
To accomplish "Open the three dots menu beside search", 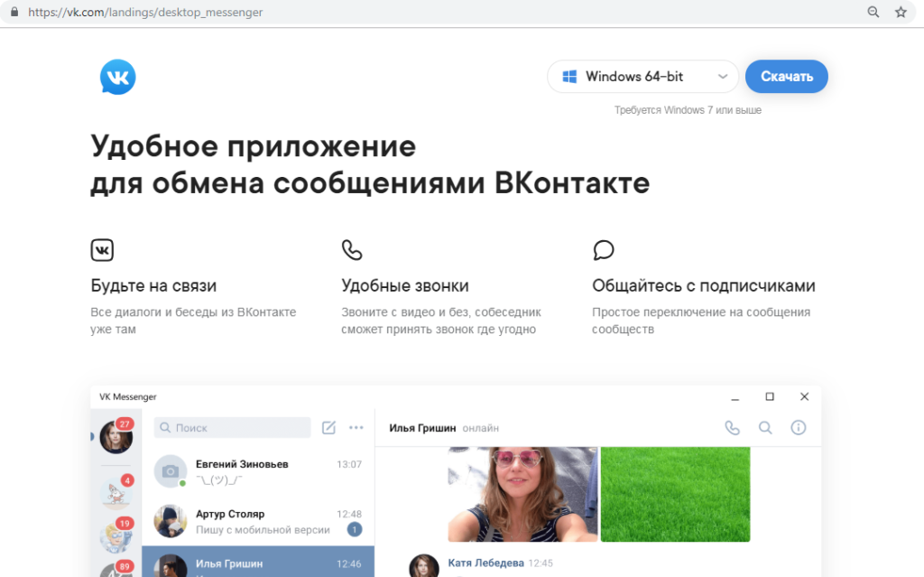I will (x=356, y=428).
